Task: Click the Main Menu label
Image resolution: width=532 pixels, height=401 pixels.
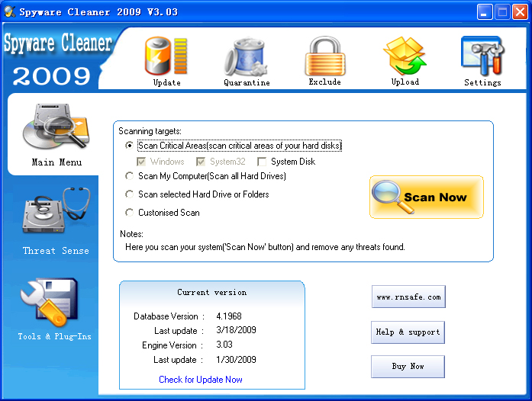Action: click(56, 162)
